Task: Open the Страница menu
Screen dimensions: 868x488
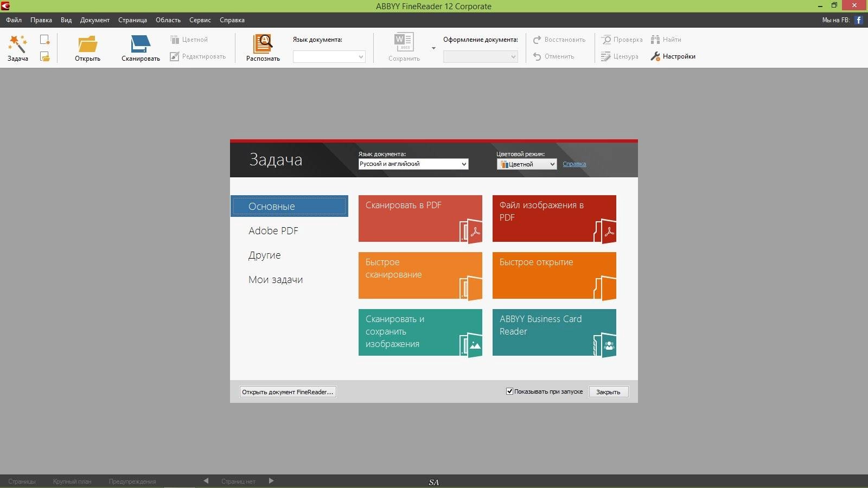Action: 132,20
